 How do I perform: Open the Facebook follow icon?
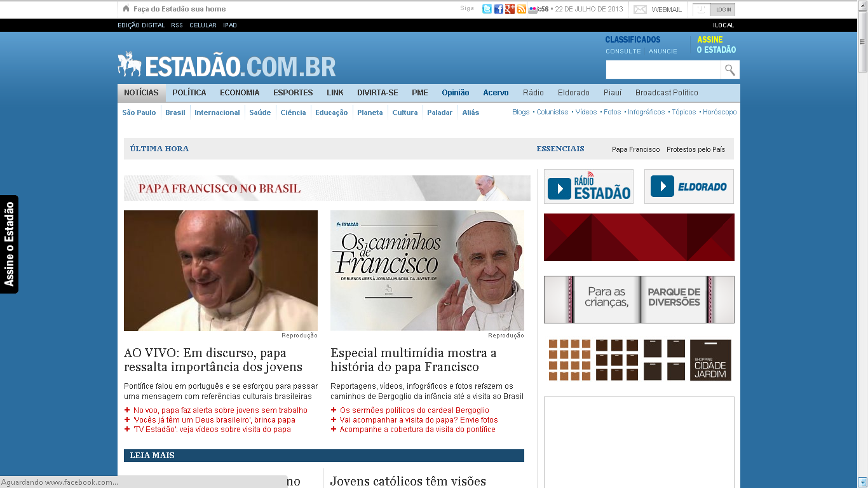(x=498, y=9)
